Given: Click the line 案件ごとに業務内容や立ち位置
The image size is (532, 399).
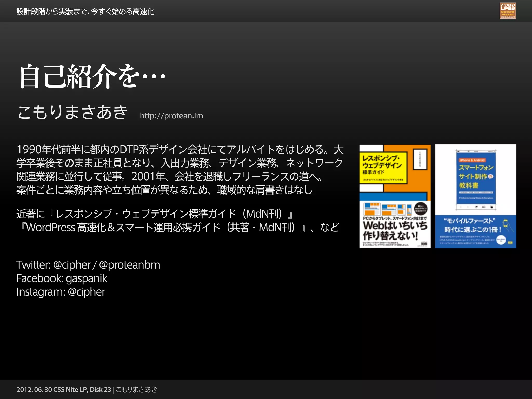Looking at the screenshot, I should coord(164,190).
